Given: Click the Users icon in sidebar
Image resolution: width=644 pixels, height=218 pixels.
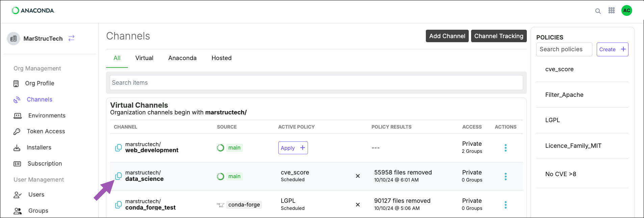Looking at the screenshot, I should [18, 195].
